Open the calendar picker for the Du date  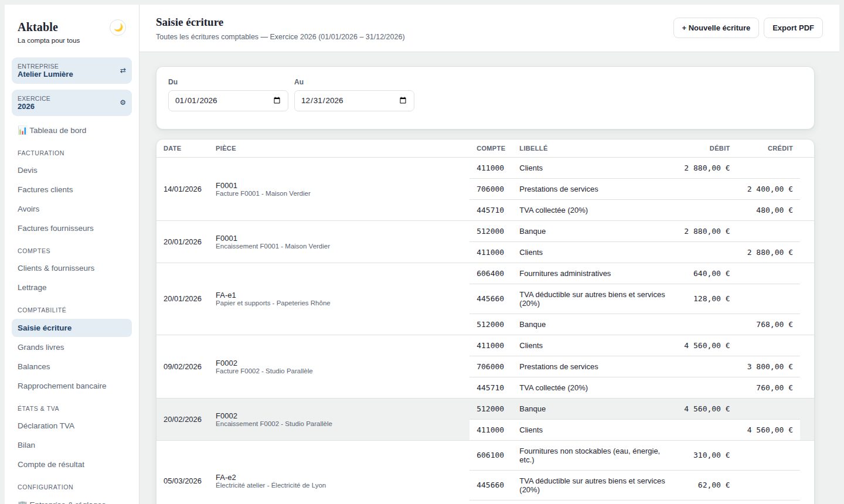(277, 101)
